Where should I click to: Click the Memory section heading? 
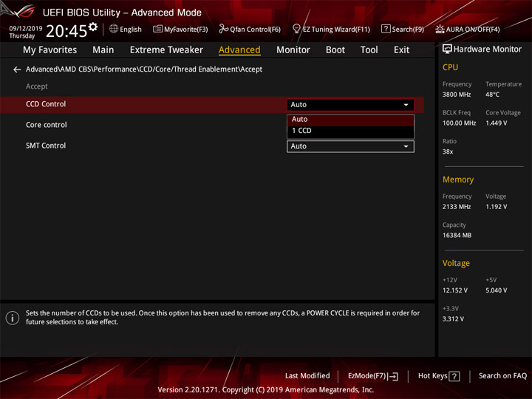(458, 180)
